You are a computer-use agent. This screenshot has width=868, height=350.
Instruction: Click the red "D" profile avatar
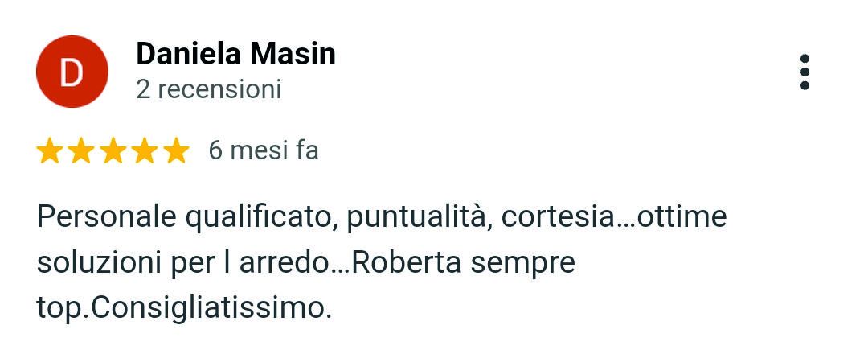(72, 72)
